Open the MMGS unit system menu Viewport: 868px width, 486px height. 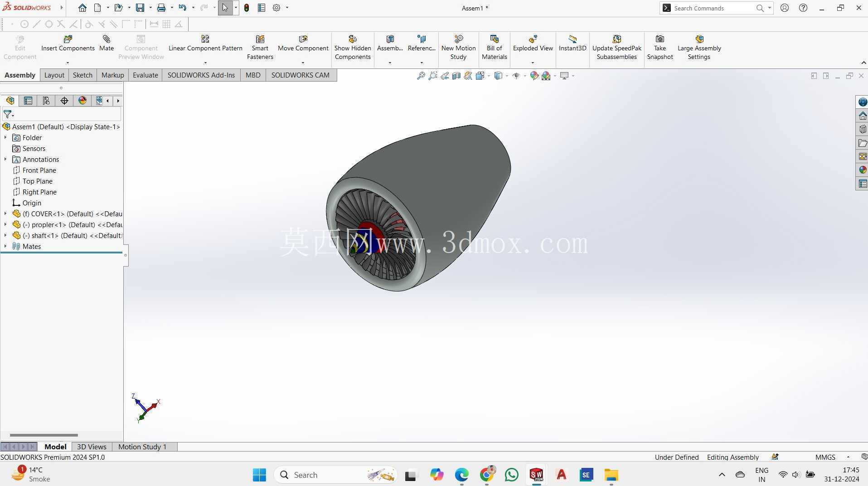point(832,457)
